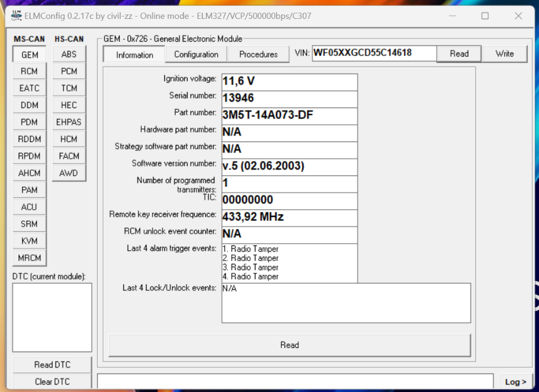
Task: Expand the Log panel
Action: [516, 382]
